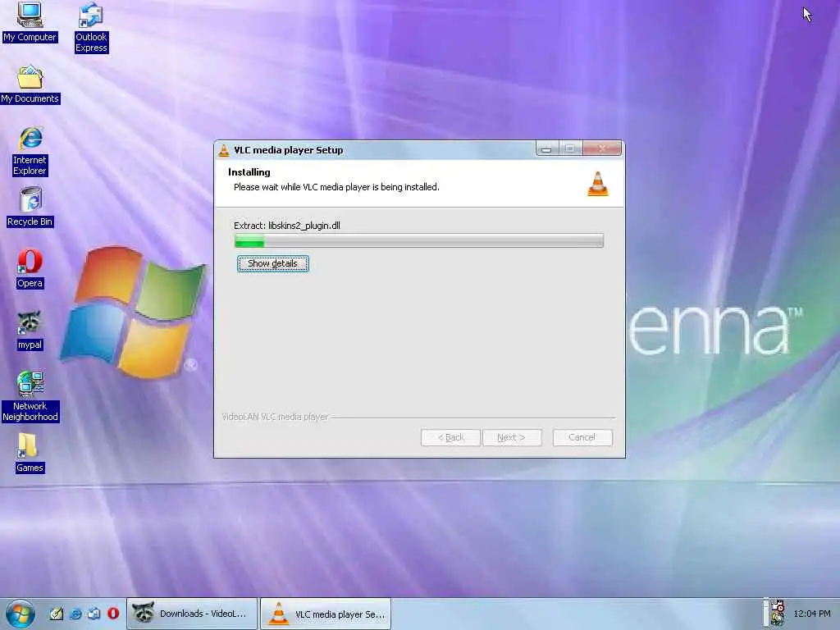This screenshot has height=630, width=840.
Task: Click the 'Installing' header text
Action: coord(249,172)
